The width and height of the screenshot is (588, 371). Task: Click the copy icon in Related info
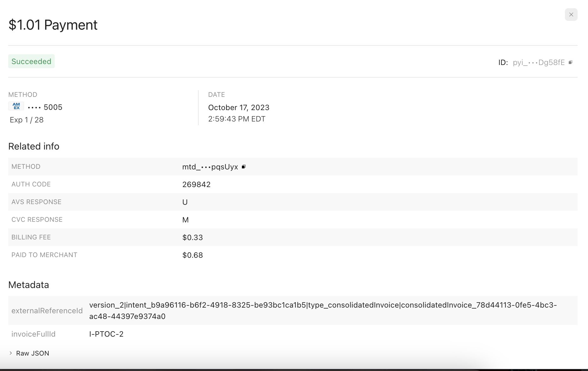pyautogui.click(x=243, y=167)
